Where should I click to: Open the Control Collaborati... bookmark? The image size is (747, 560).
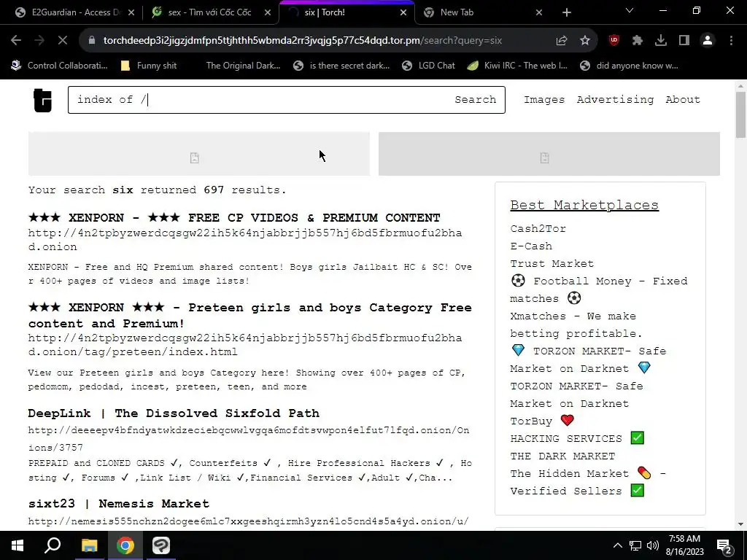coord(60,66)
